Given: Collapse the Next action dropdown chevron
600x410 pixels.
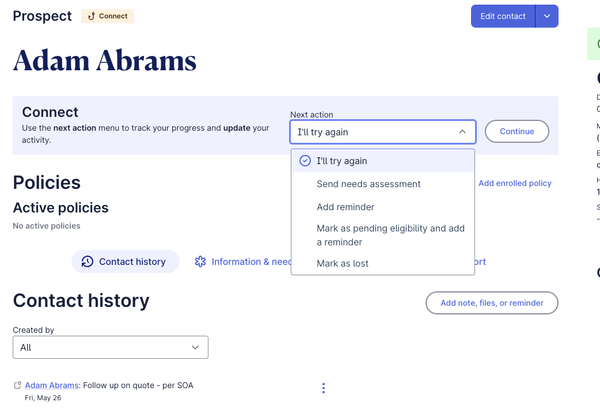Looking at the screenshot, I should pos(462,131).
